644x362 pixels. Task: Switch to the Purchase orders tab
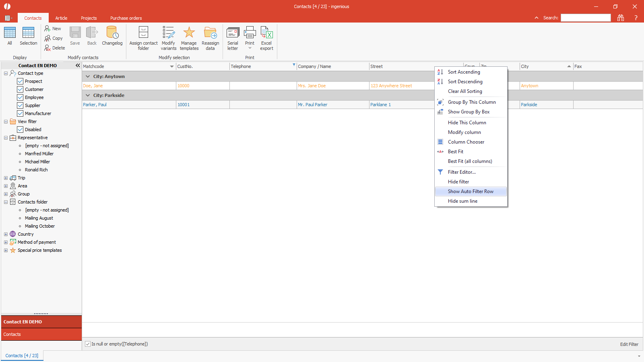coord(126,18)
